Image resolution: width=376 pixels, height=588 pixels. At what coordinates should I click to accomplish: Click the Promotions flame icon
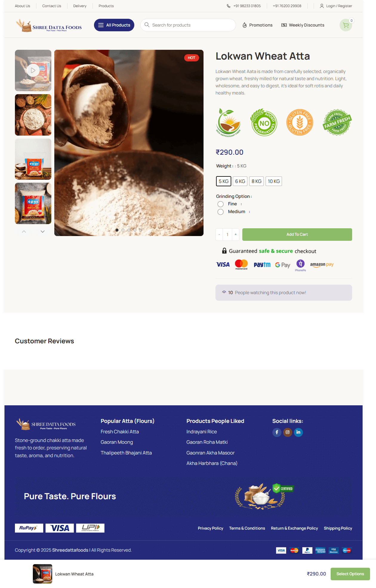click(245, 25)
